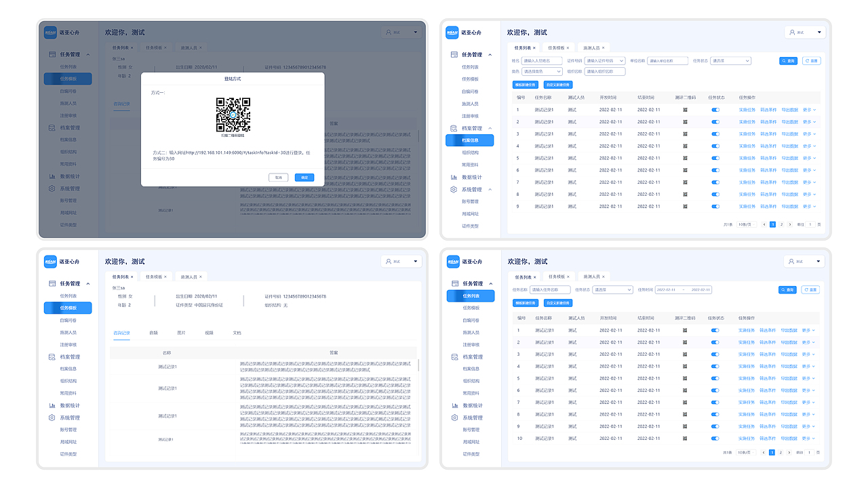Open 任务状态 请选择 dropdown in lower-right screen

[x=612, y=289]
